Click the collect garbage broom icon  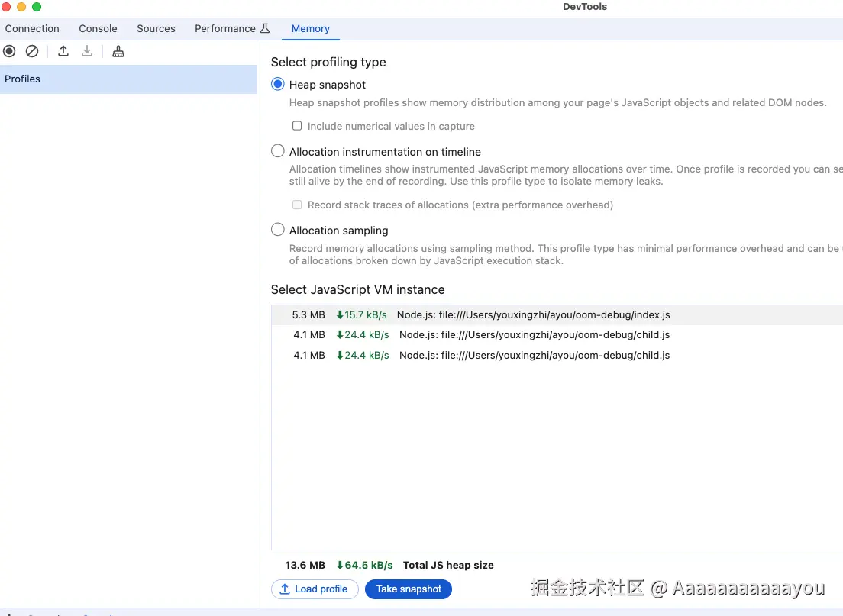(118, 52)
